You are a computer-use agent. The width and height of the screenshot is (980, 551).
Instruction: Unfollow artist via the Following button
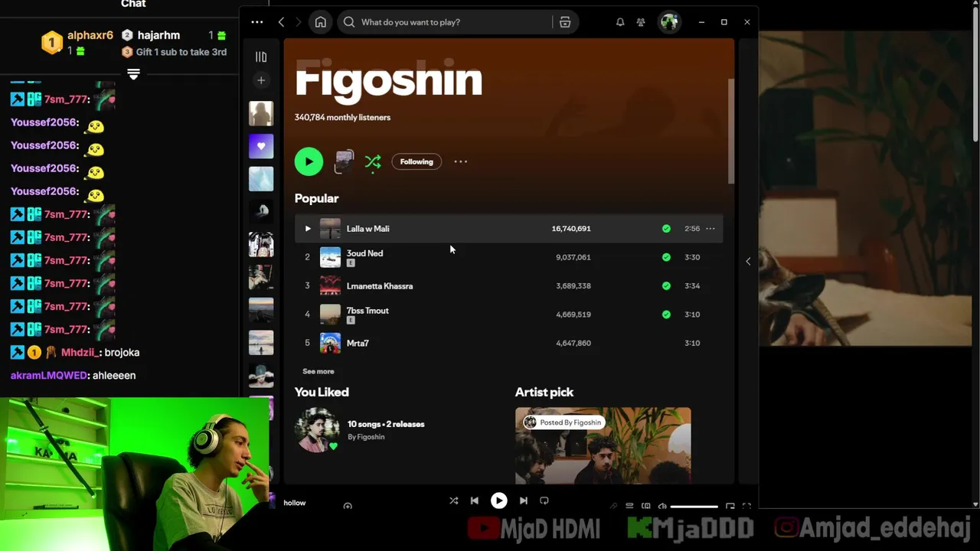point(416,161)
